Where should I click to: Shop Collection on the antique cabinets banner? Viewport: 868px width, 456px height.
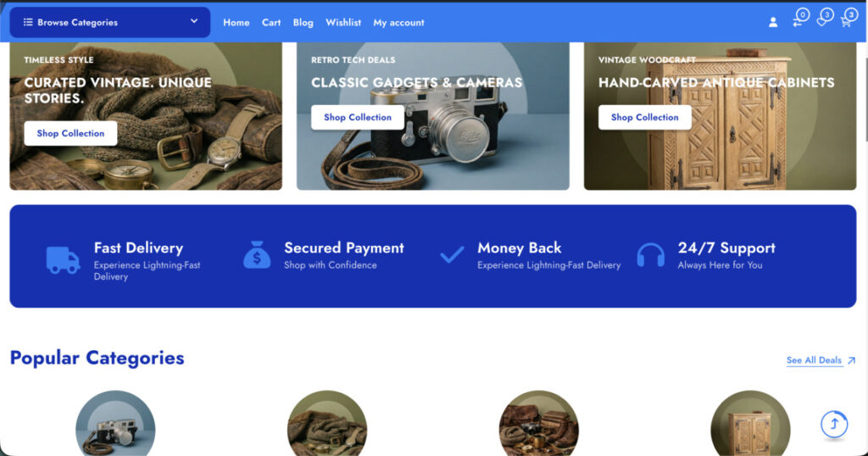644,117
